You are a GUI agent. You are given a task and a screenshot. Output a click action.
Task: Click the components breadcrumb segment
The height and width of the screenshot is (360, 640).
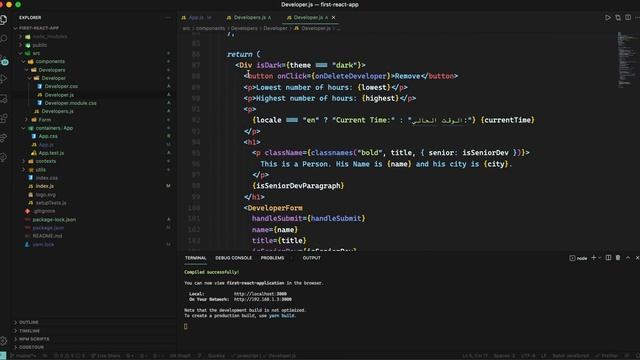210,29
